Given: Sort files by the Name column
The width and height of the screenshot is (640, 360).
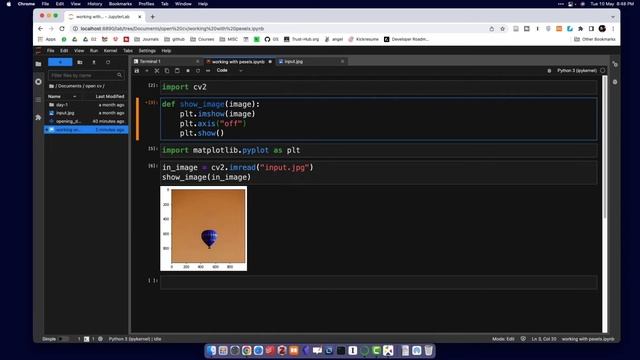Looking at the screenshot, I should coord(54,96).
